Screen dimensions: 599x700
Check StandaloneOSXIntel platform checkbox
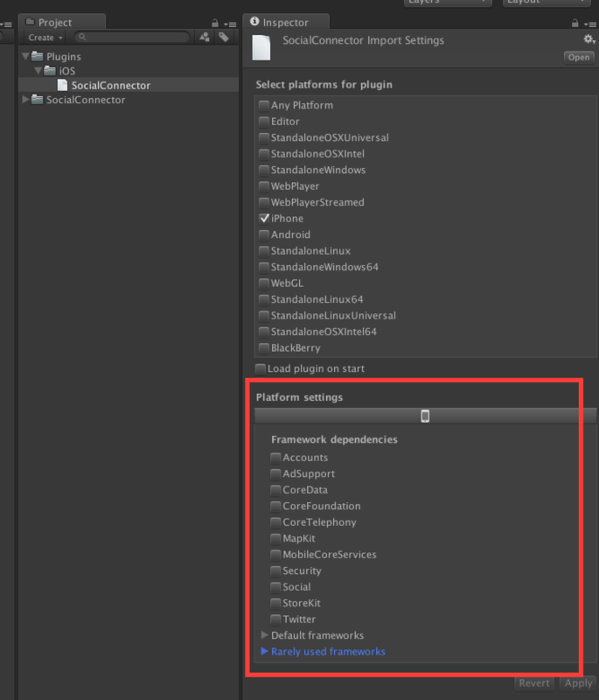pos(263,154)
